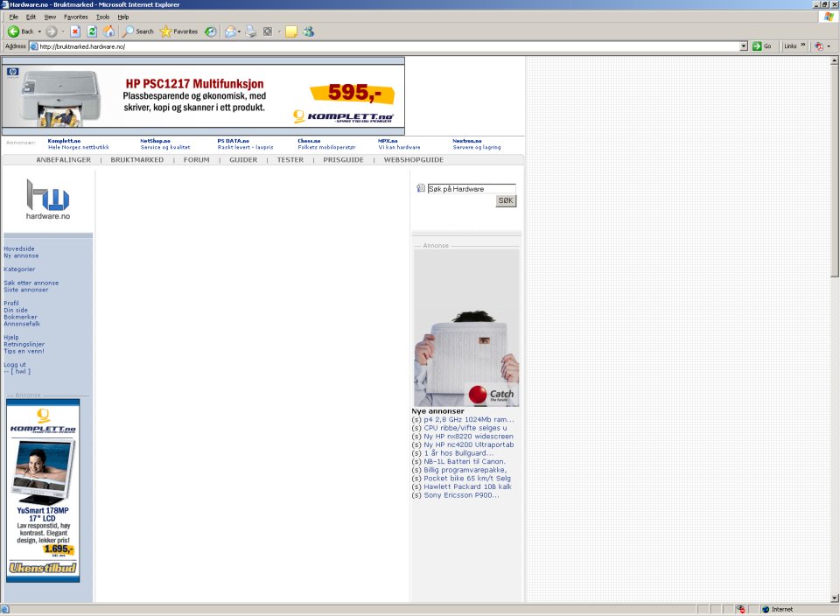
Task: Click the Adobe PDF toolbar icon
Action: tap(819, 46)
